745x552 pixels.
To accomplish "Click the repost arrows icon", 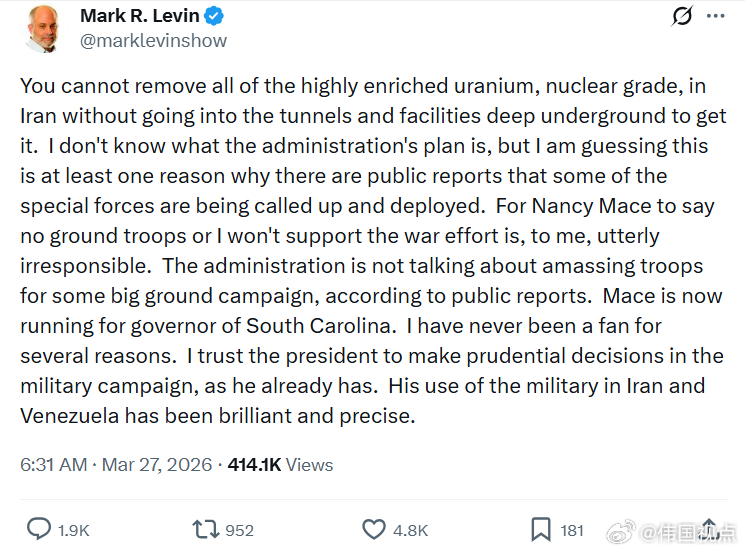I will [204, 529].
